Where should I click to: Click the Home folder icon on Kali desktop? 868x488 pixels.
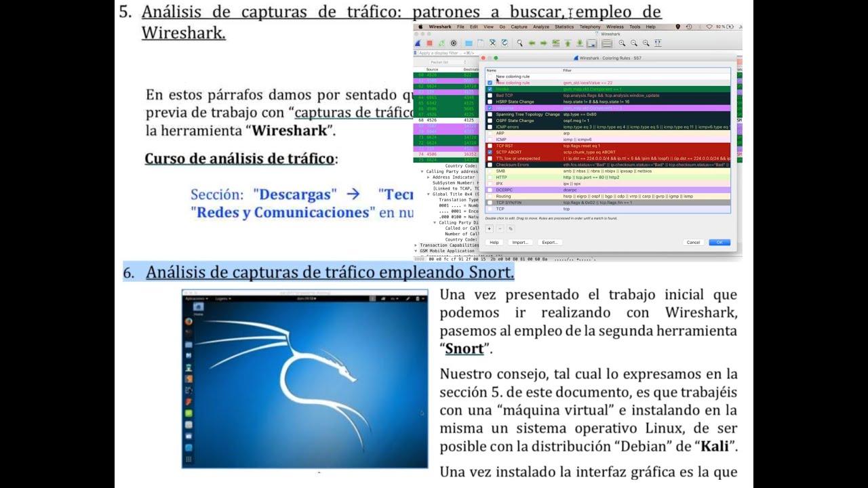[x=199, y=308]
